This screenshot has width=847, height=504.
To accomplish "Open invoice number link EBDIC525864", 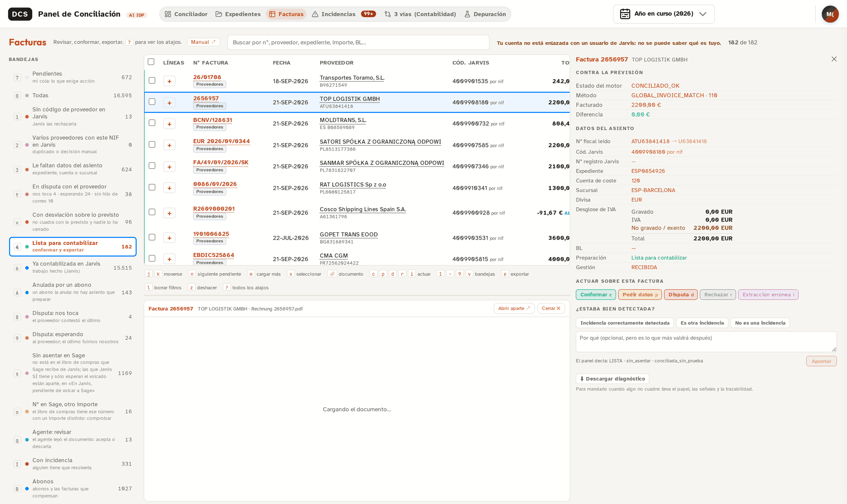I will click(213, 255).
